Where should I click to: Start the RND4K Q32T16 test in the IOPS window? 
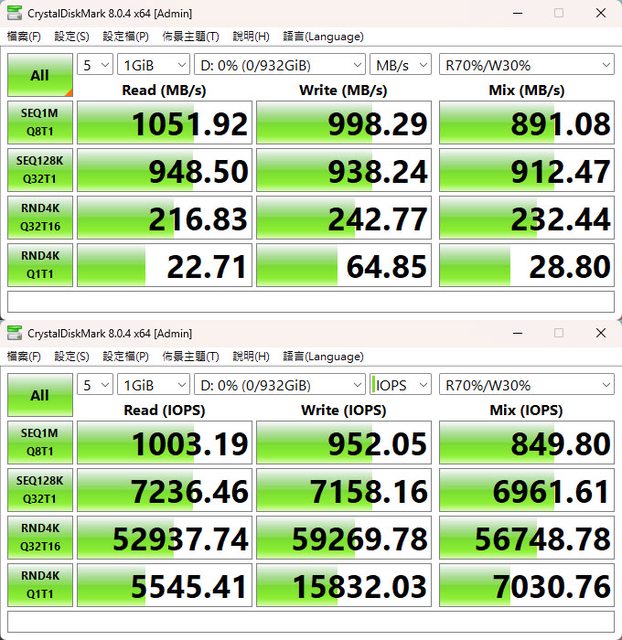(39, 540)
